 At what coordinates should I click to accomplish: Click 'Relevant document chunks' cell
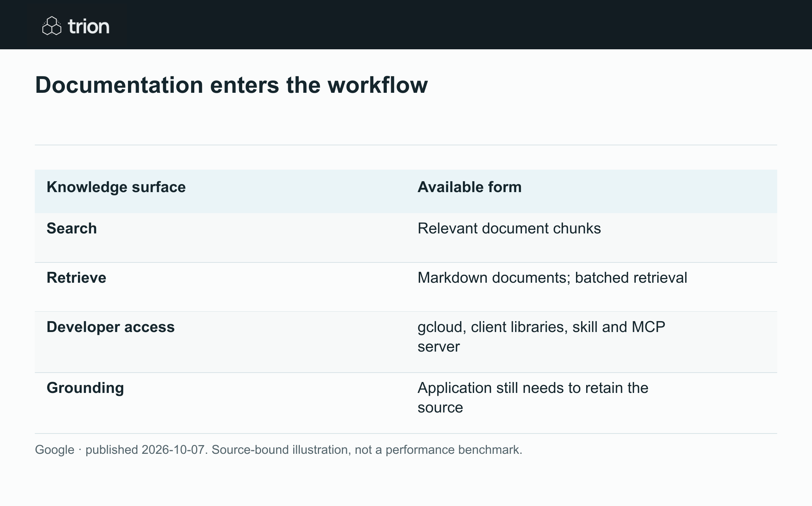tap(509, 228)
